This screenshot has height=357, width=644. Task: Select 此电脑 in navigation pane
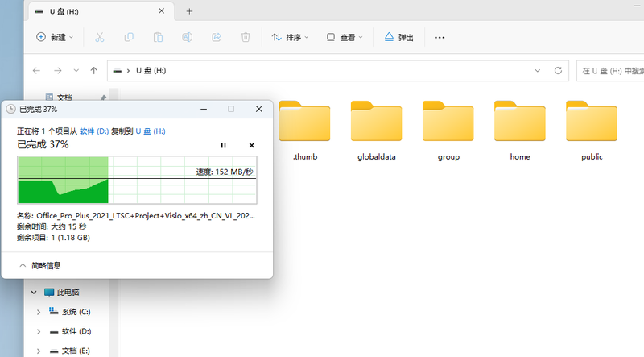pos(62,293)
